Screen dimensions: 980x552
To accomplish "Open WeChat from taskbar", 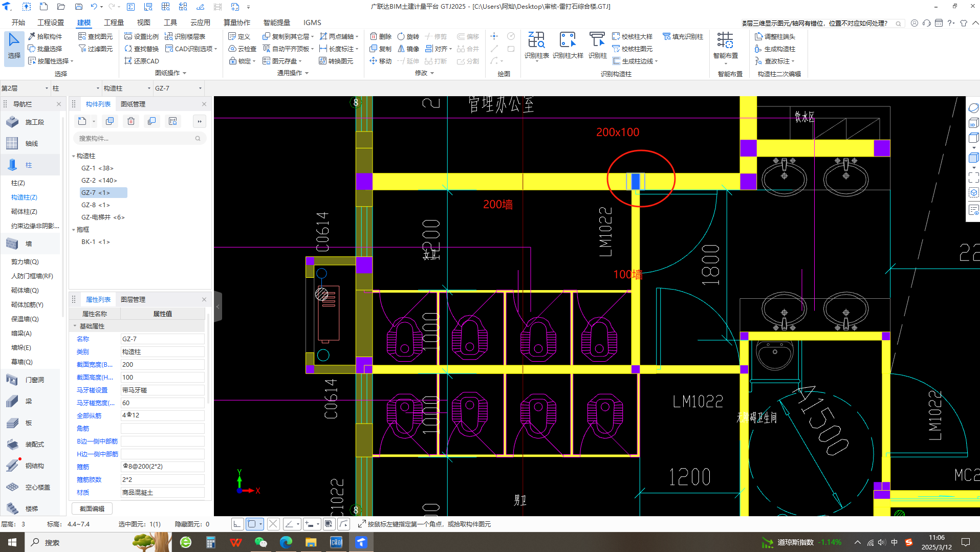I will 261,542.
